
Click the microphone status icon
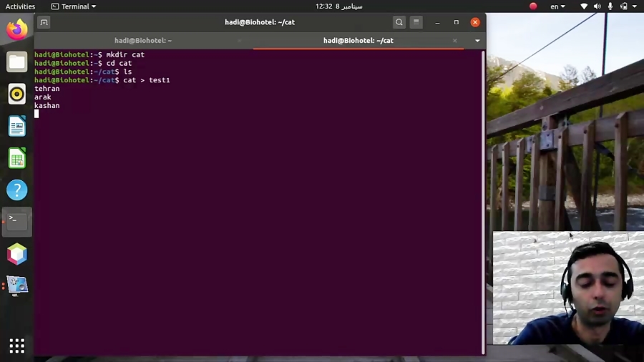coord(610,6)
